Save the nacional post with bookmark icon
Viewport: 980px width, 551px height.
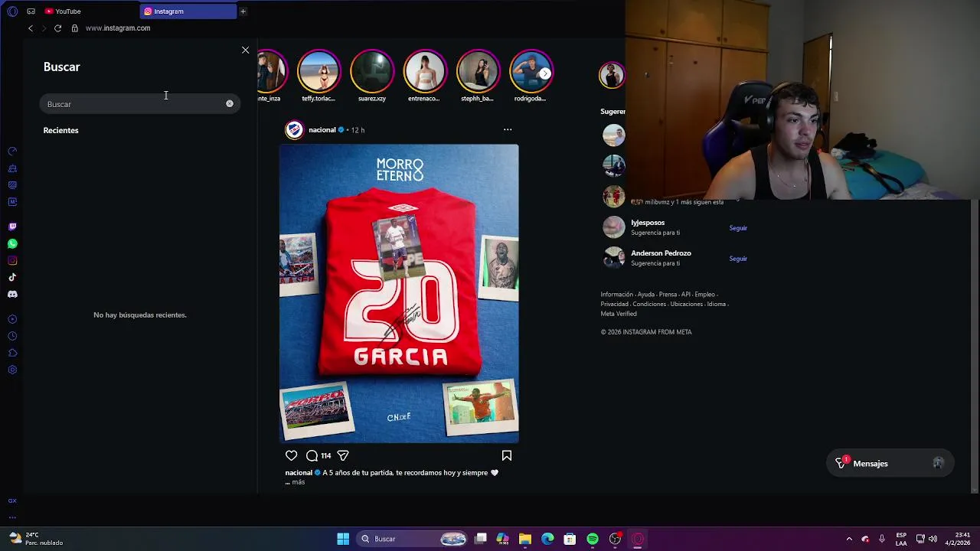point(507,455)
